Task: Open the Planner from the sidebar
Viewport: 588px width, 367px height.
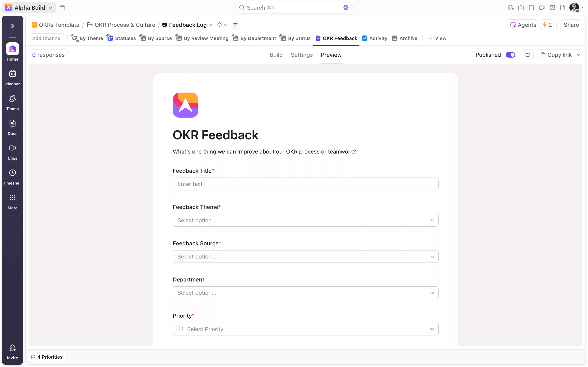Action: pos(12,78)
